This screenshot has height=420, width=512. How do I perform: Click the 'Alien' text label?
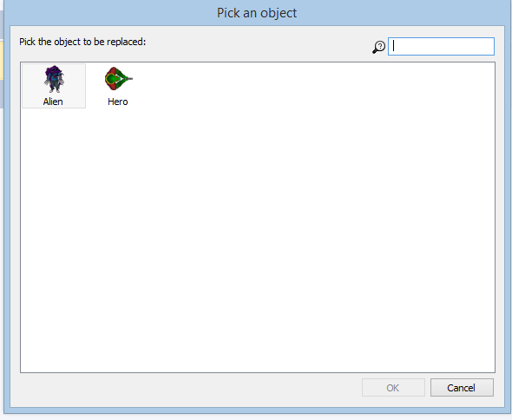click(x=53, y=102)
